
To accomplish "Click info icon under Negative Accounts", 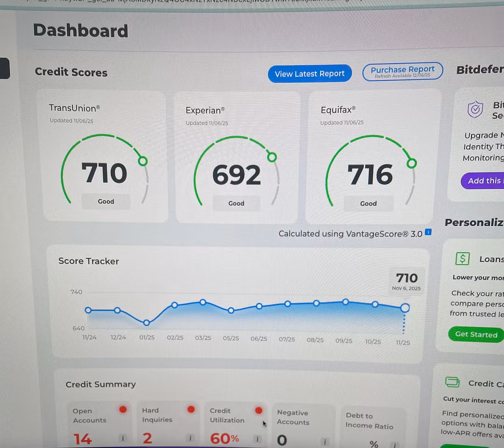I will point(325,441).
